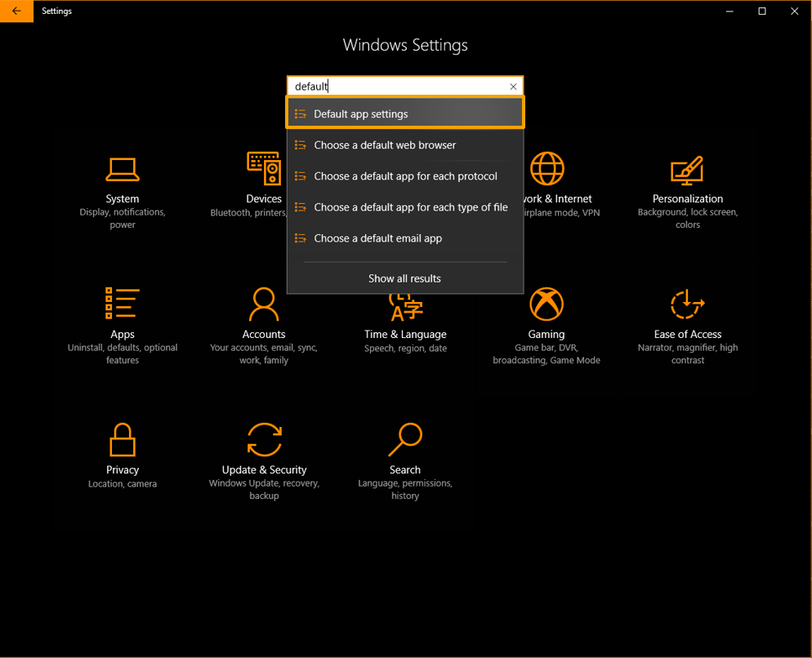Open the Update & Security arrows icon
This screenshot has height=658, width=812.
pyautogui.click(x=264, y=439)
